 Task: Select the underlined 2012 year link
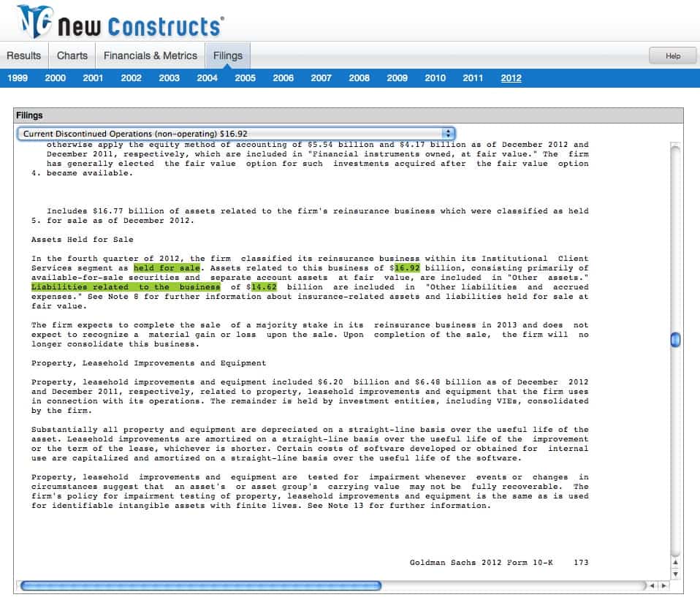point(511,78)
